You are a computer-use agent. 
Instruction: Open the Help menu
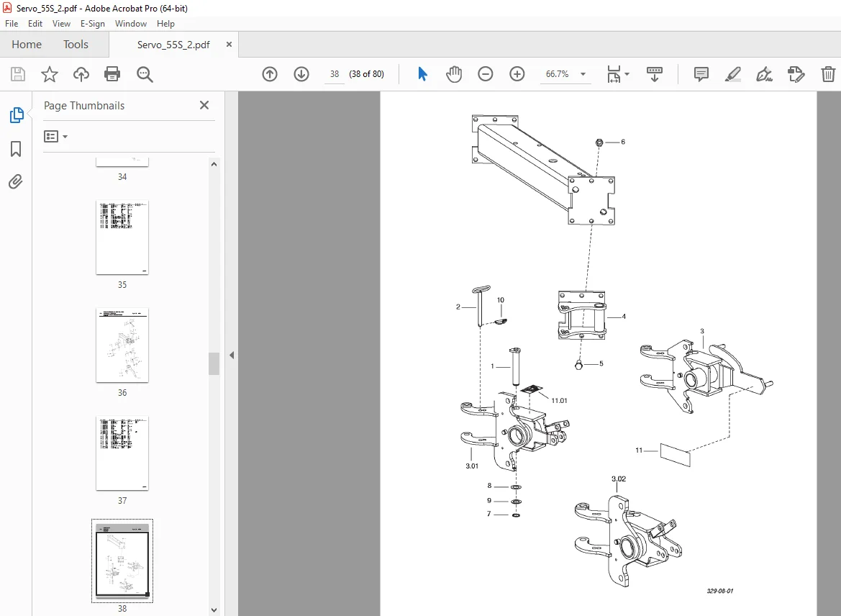(165, 24)
